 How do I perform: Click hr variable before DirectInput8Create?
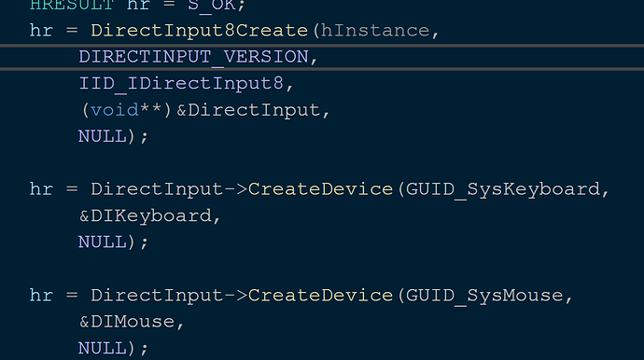click(x=41, y=31)
